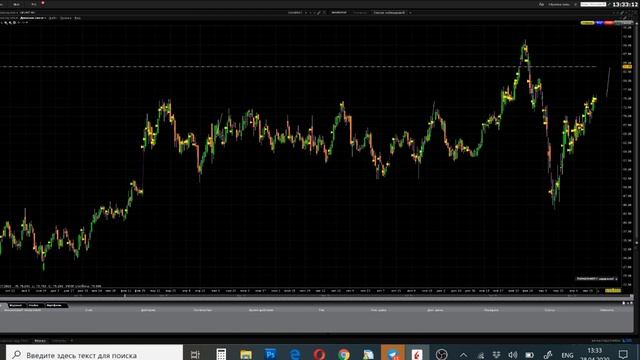The image size is (640, 360).
Task: Open the Windows Ink pen tray icon
Action: point(548,355)
